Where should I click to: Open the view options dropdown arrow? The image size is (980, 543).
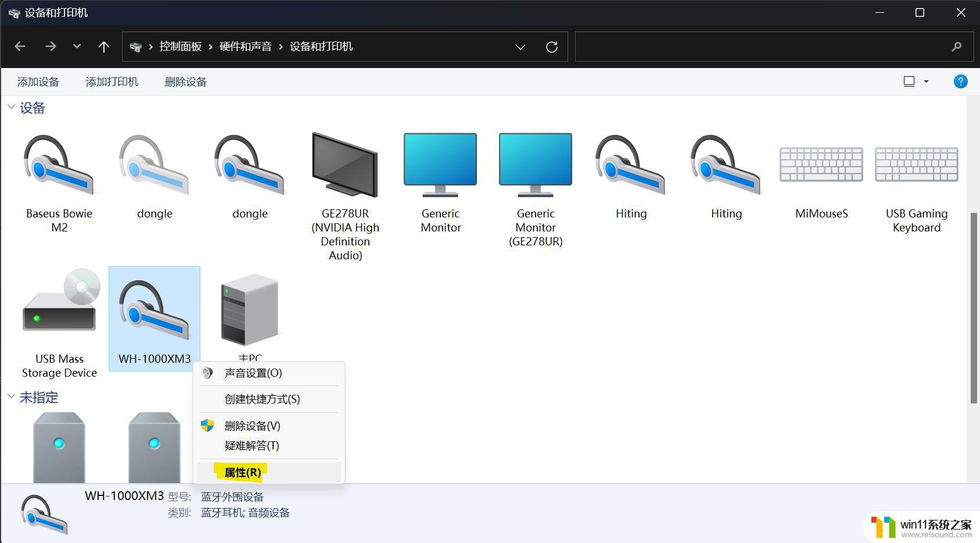[x=926, y=81]
